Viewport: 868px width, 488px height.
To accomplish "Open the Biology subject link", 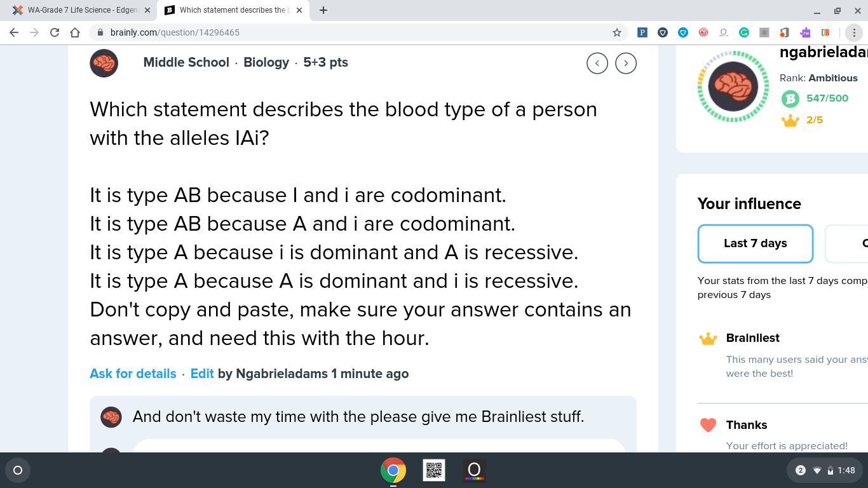I will click(266, 62).
